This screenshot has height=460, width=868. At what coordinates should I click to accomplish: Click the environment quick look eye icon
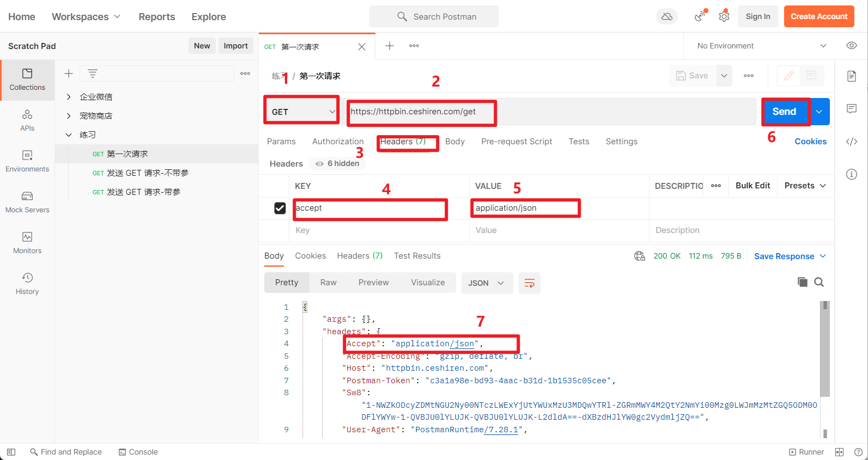click(x=852, y=46)
